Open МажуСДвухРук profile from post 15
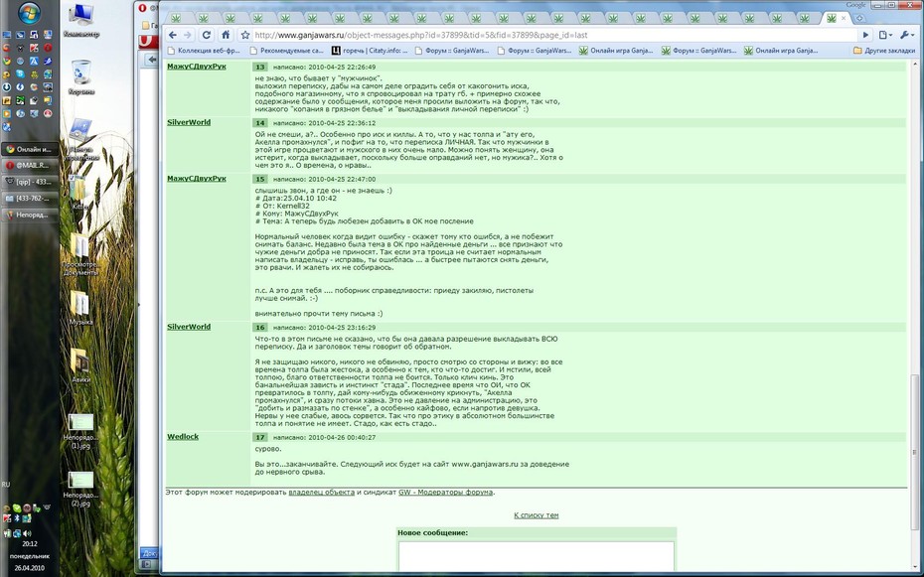 197,179
